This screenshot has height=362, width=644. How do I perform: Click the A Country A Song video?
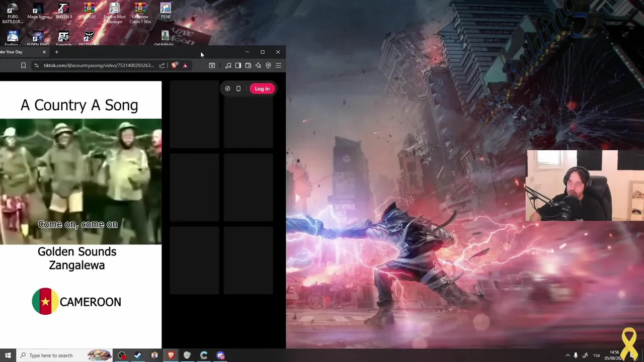pos(80,182)
